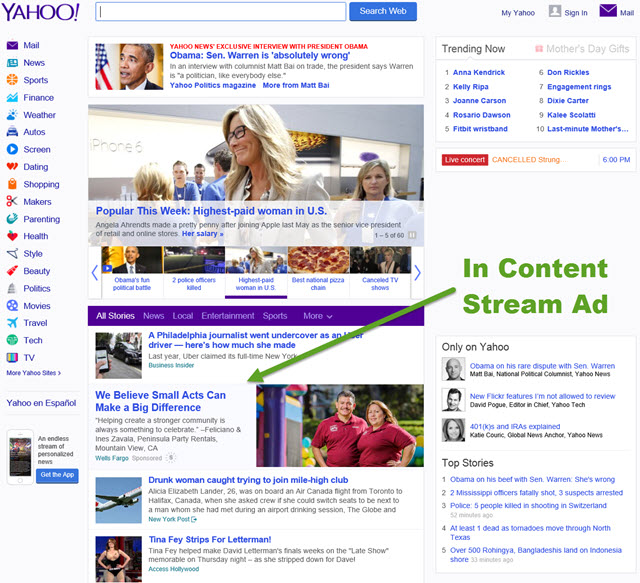Click the Mother's Day Gifts gift icon

coord(539,49)
